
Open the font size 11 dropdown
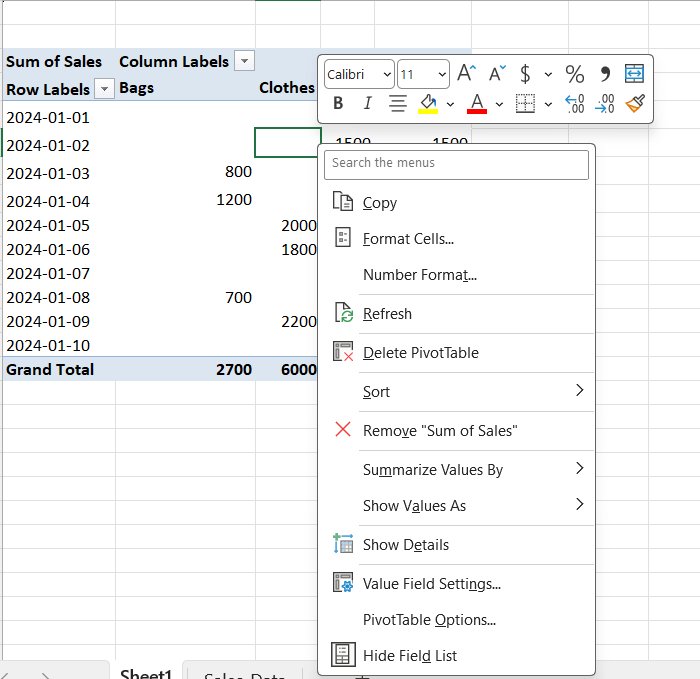coord(423,74)
